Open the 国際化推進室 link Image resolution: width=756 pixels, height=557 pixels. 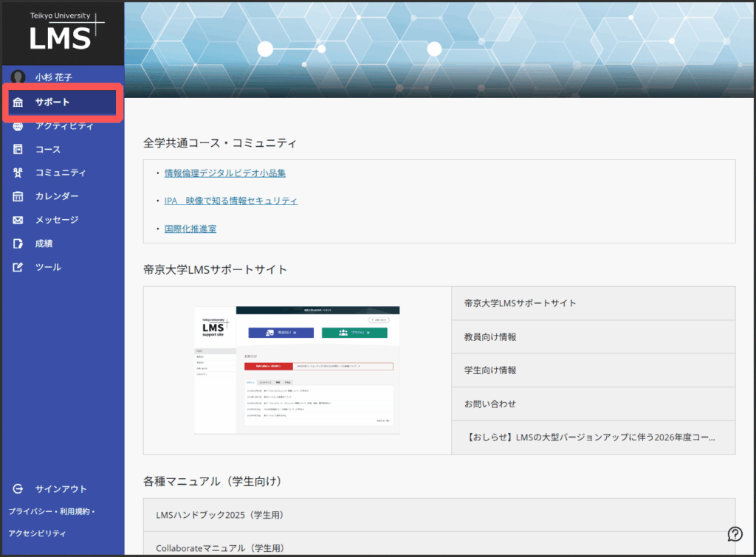(x=190, y=229)
